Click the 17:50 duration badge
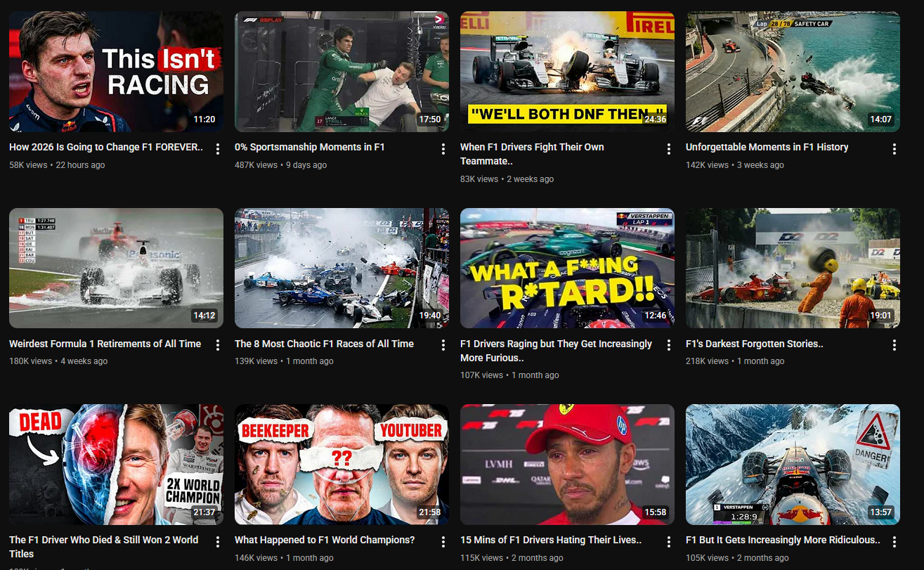 tap(430, 119)
